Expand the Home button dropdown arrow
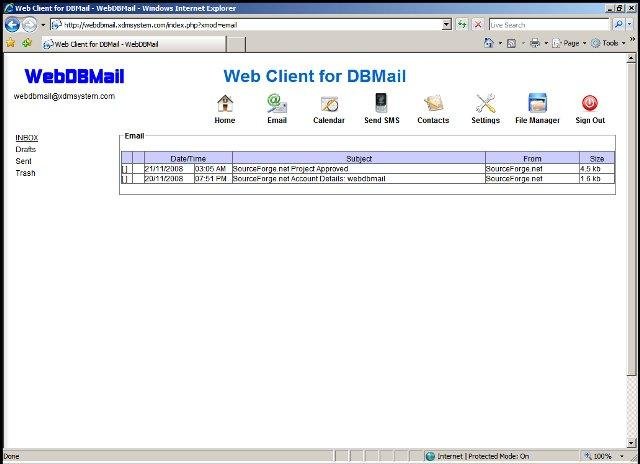640x464 pixels. point(500,43)
